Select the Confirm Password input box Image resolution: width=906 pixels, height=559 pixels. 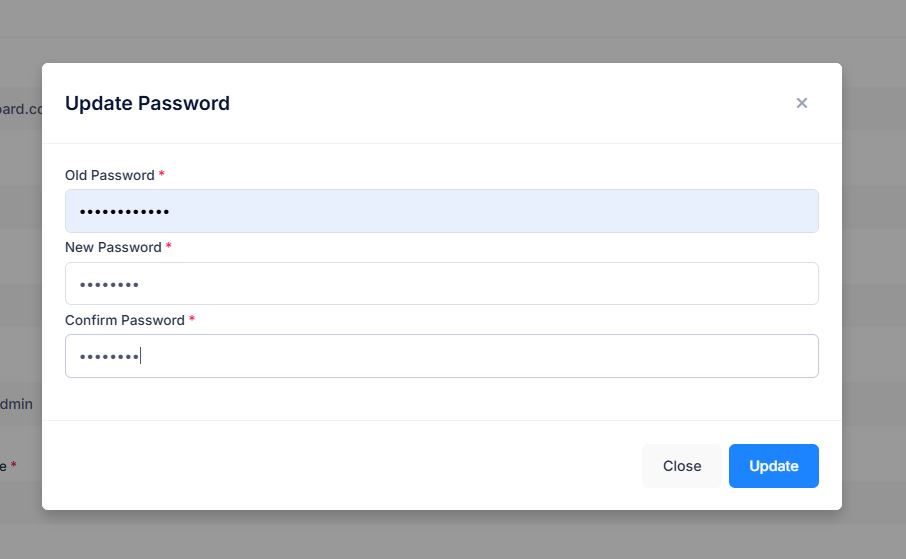441,356
